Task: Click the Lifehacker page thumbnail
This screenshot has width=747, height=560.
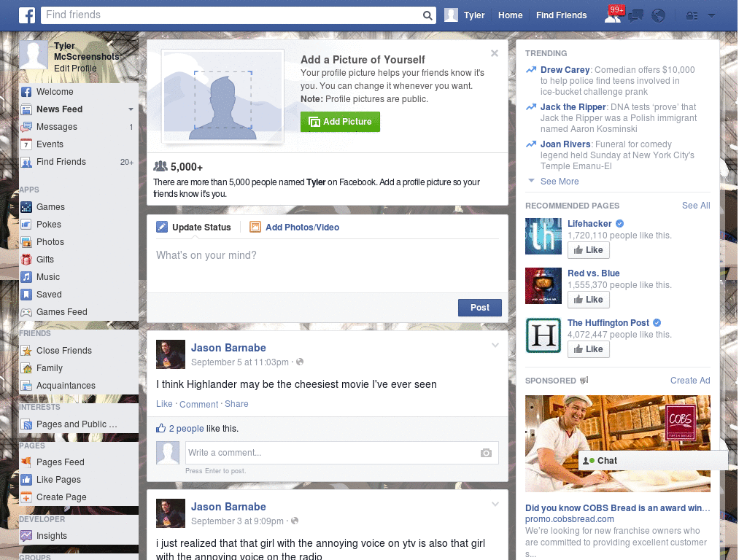Action: pos(543,236)
